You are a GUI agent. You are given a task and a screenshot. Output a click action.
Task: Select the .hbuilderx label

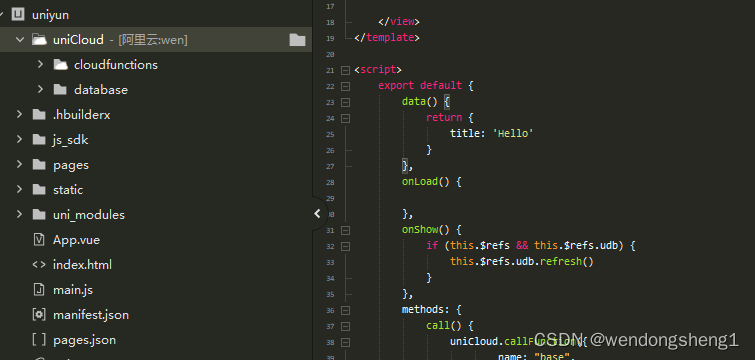click(82, 115)
